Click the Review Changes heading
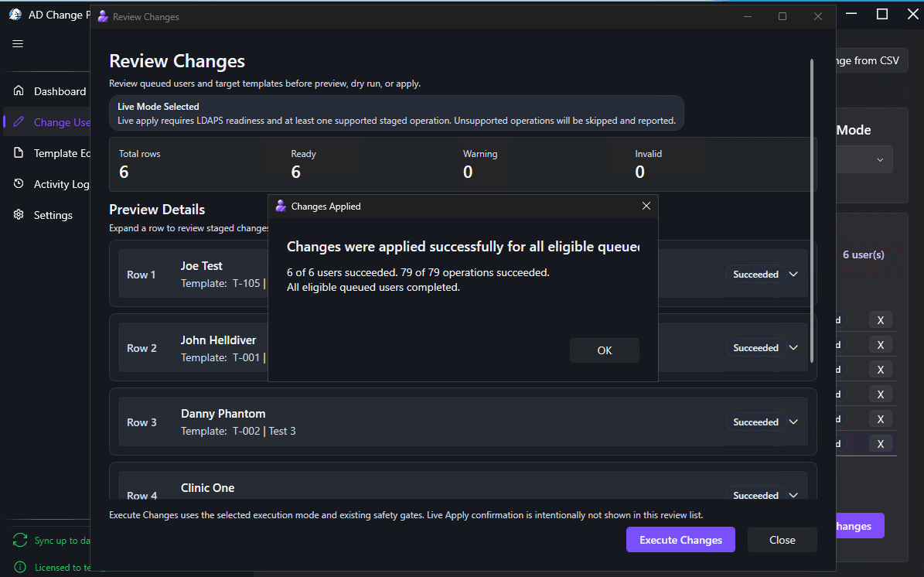 pyautogui.click(x=177, y=61)
